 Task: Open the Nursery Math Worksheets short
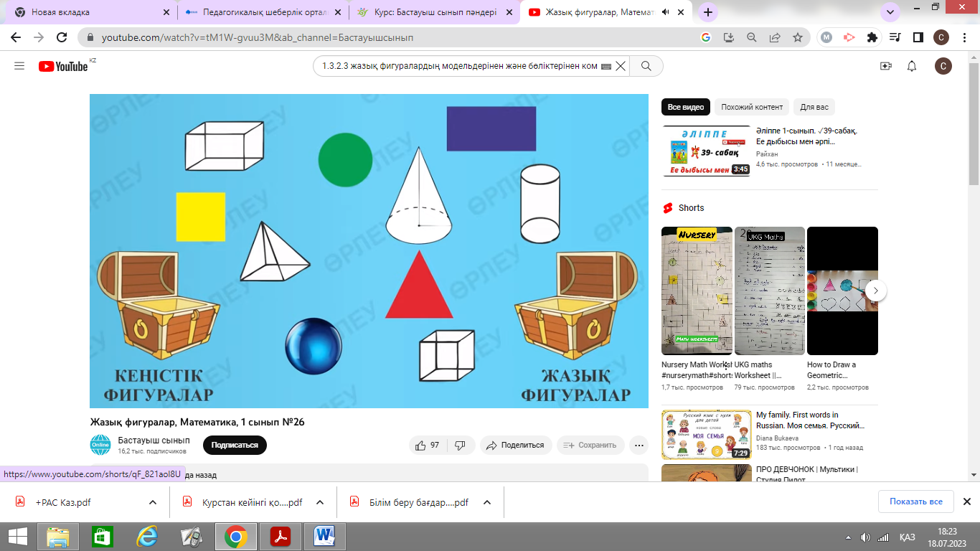(x=697, y=291)
